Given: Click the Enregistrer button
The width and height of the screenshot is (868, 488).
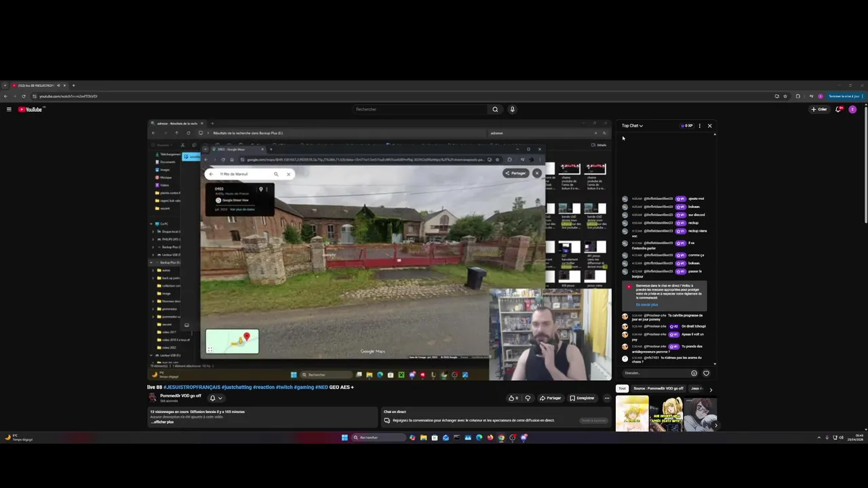Looking at the screenshot, I should pos(582,398).
